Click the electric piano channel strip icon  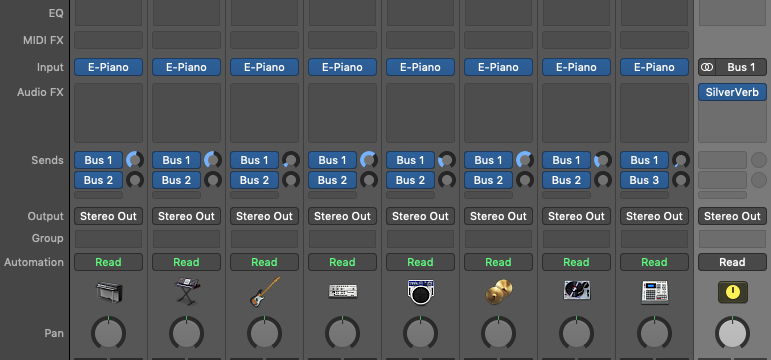(109, 292)
